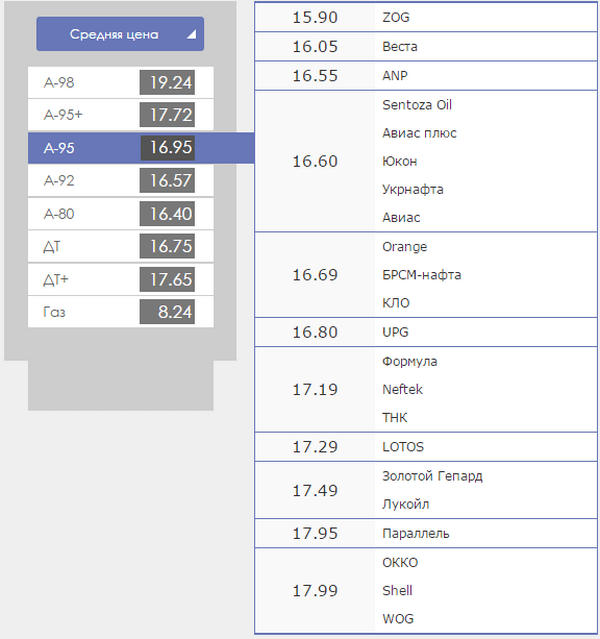Select the БРСМ-нафта station
This screenshot has height=639, width=600.
point(421,275)
